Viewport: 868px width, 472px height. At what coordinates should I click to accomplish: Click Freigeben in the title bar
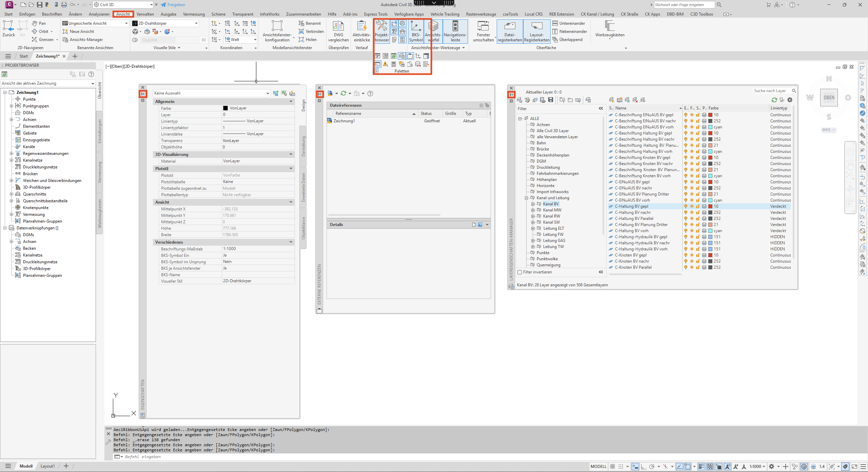pos(173,5)
